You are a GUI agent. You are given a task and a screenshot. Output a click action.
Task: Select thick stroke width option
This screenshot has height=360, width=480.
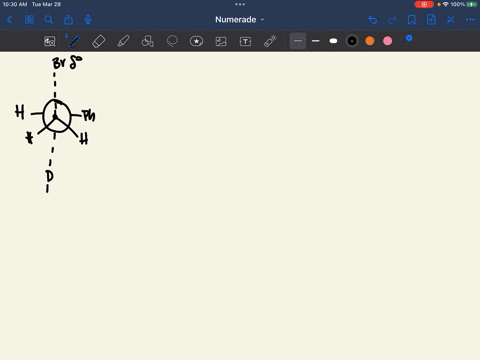click(333, 41)
